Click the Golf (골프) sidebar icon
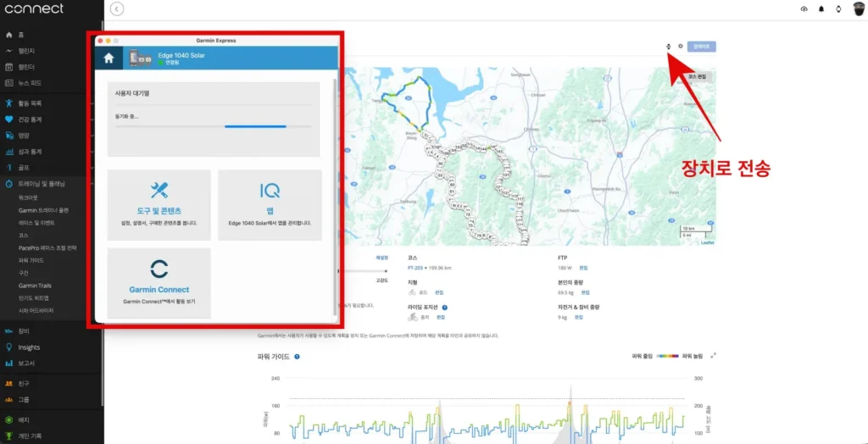The width and height of the screenshot is (868, 444). coord(8,168)
